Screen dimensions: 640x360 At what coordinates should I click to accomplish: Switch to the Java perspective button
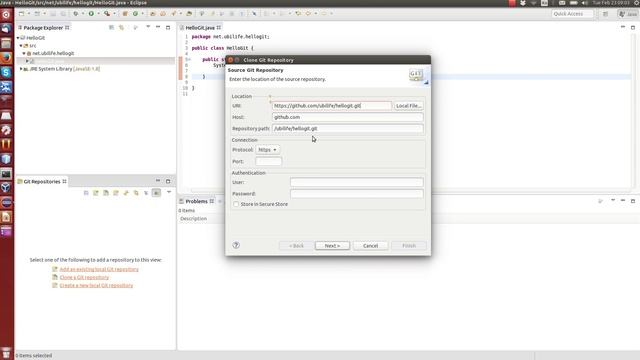628,14
